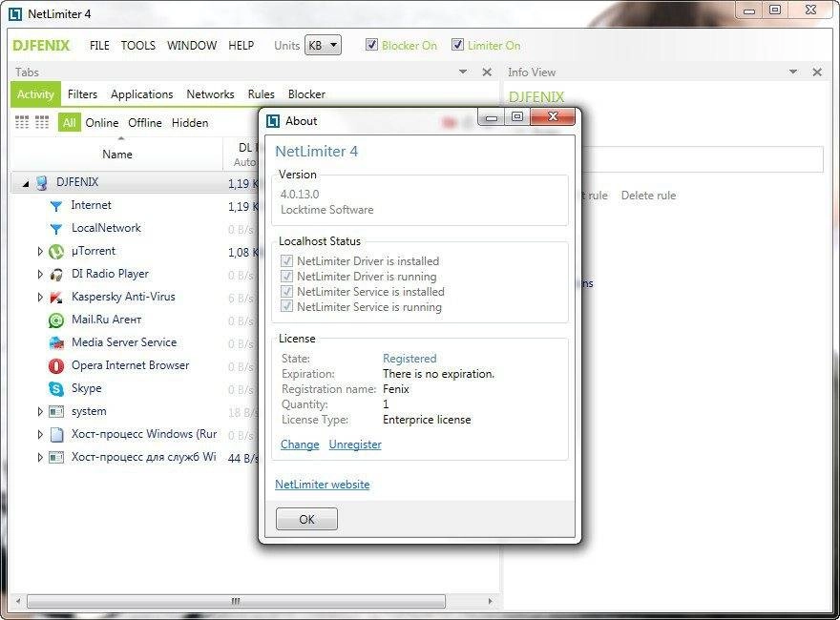Screen dimensions: 840x620
Task: Click the Media Server Service icon
Action: click(55, 342)
